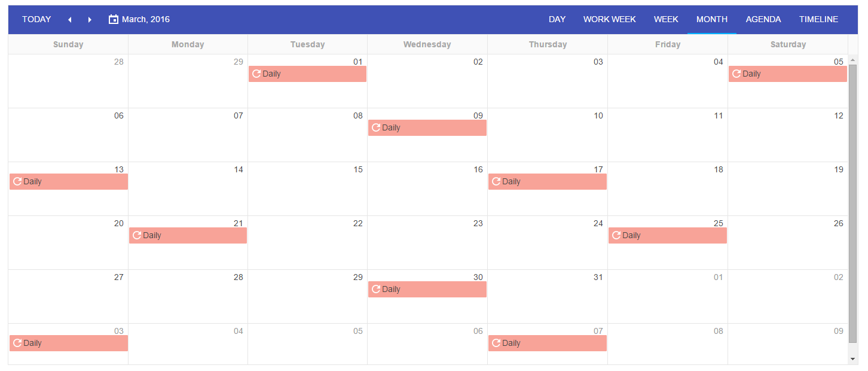Click the recurrence icon on March 09 event

pos(376,127)
